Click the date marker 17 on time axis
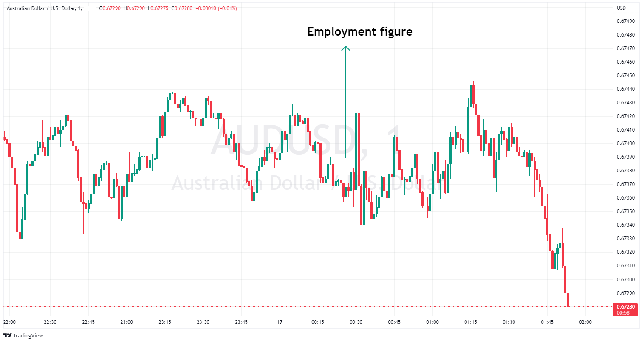Screen dimensions: 644x343 (x=280, y=322)
